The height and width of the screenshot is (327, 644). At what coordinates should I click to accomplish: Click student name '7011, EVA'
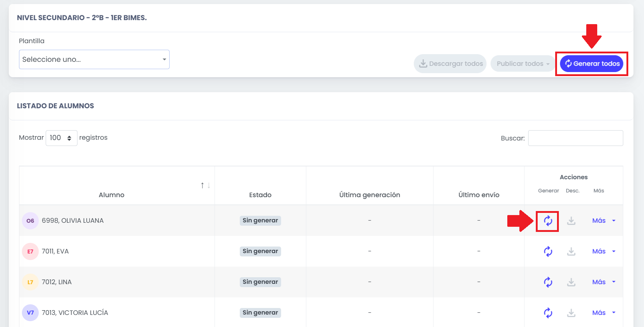55,251
